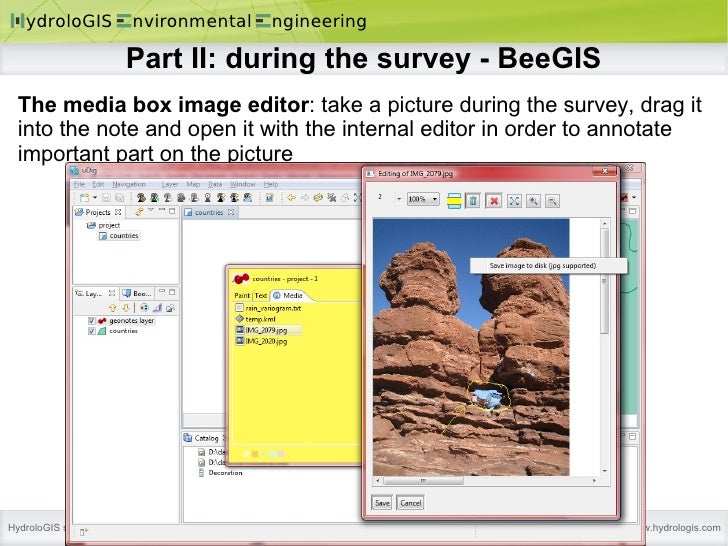Click the link-with-editor icon in Projects panel
728x546 pixels.
click(x=139, y=212)
